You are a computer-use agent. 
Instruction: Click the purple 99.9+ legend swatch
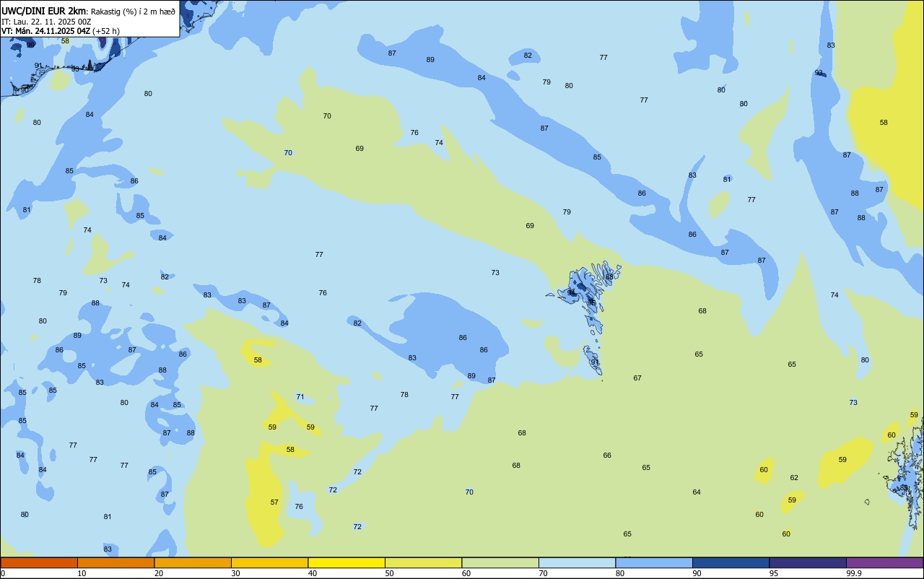pos(884,562)
